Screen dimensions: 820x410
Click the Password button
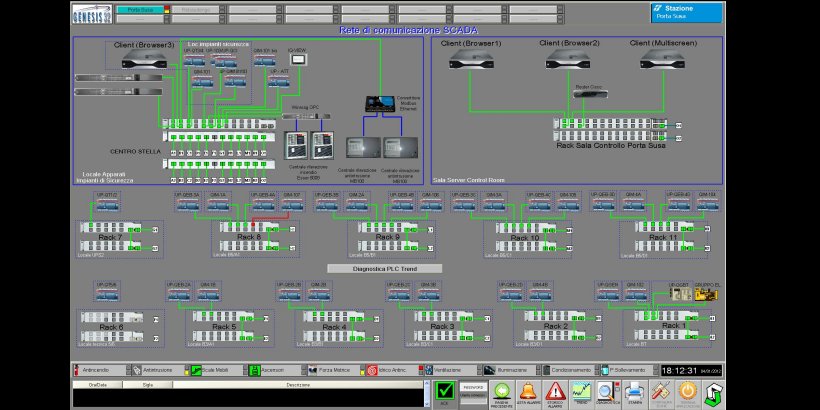(x=473, y=388)
